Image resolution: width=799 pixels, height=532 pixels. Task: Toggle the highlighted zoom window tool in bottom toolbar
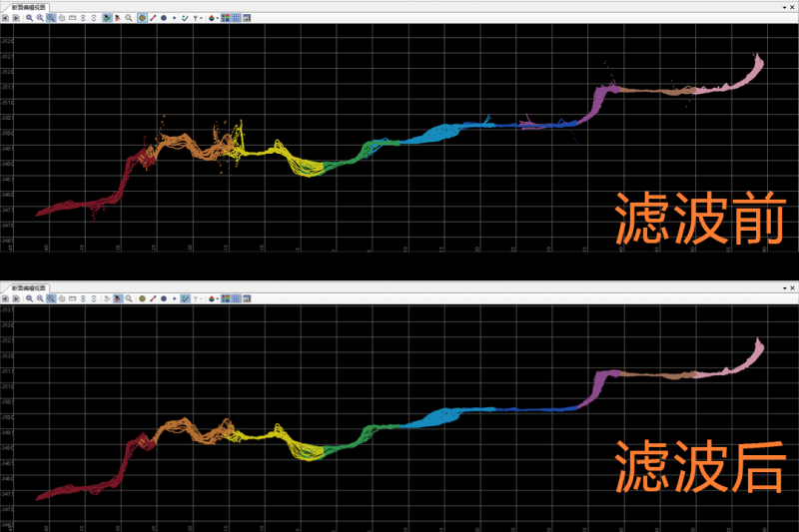[50, 298]
